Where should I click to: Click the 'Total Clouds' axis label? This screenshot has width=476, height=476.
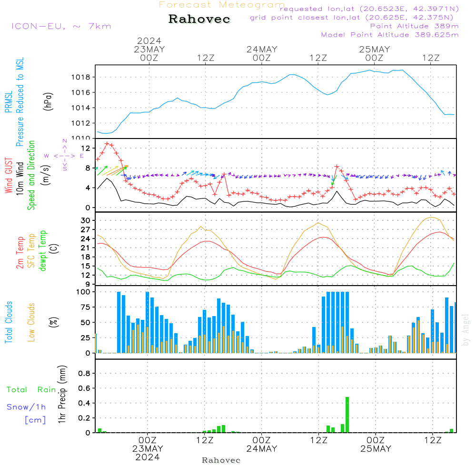(x=9, y=322)
